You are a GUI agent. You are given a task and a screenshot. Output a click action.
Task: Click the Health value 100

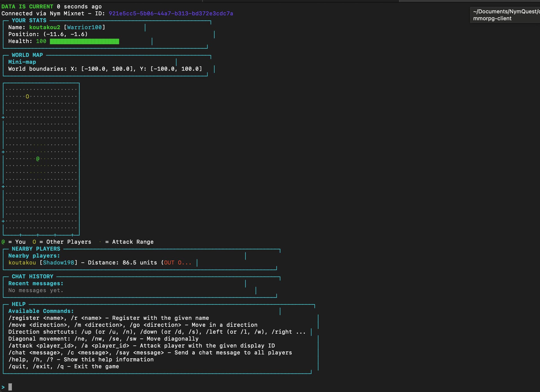(41, 41)
